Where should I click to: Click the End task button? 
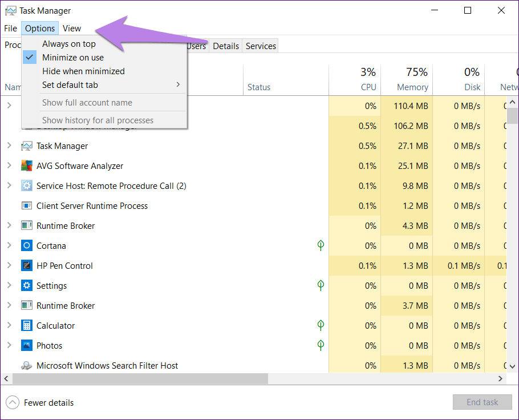pos(482,402)
